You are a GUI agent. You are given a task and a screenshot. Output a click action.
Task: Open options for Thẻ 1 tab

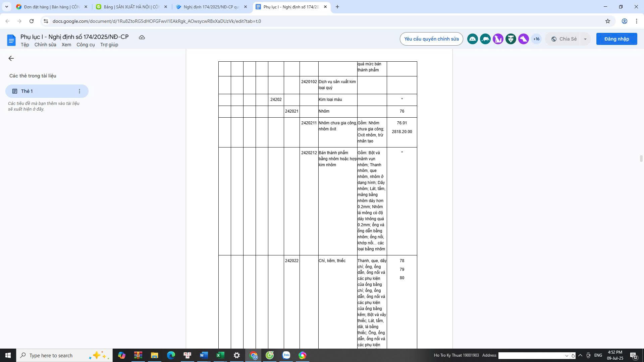[x=79, y=91]
